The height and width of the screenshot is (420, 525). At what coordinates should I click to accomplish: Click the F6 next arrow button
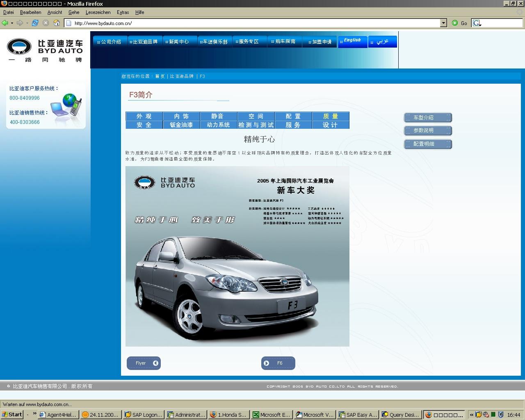coord(278,363)
